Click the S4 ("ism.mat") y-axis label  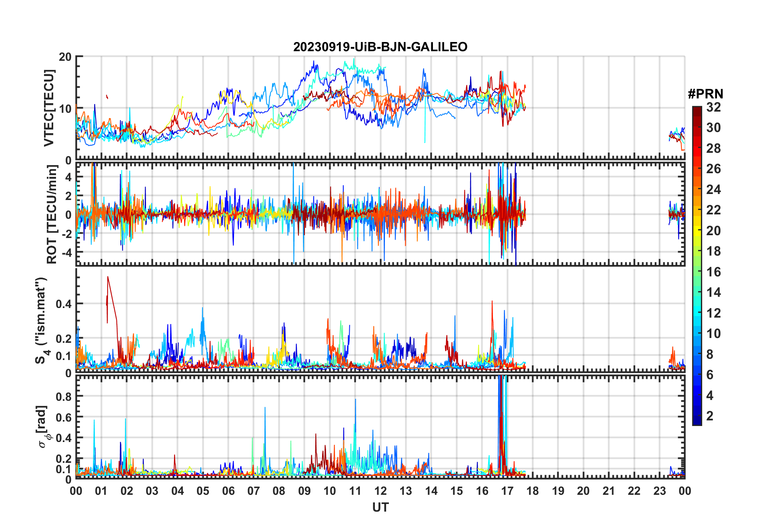click(42, 320)
